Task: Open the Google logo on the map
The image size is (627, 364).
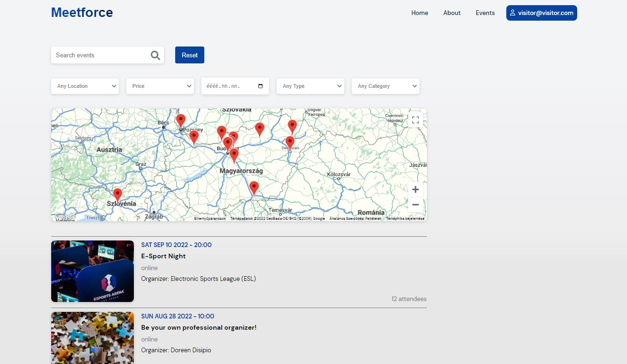Action: pyautogui.click(x=65, y=216)
